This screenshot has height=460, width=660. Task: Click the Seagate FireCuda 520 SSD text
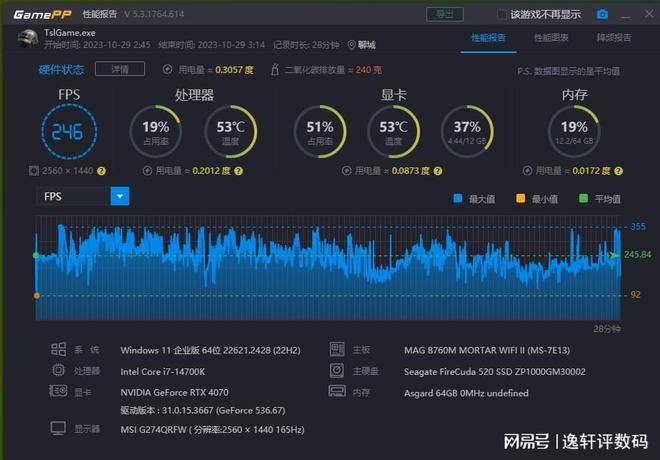tap(495, 372)
